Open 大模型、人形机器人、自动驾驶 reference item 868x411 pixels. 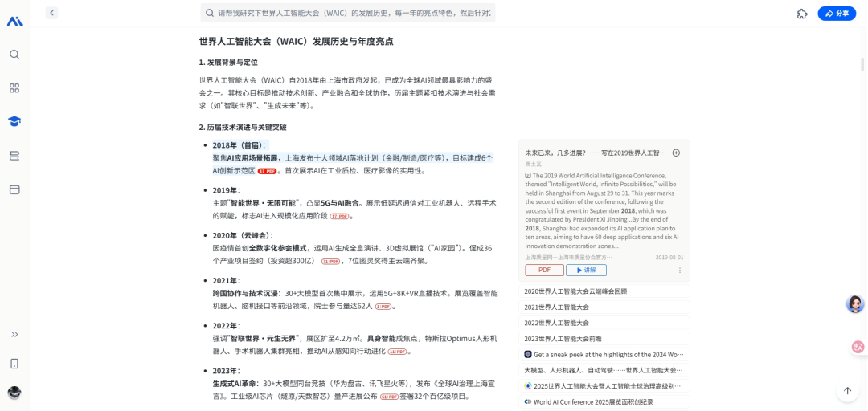604,370
